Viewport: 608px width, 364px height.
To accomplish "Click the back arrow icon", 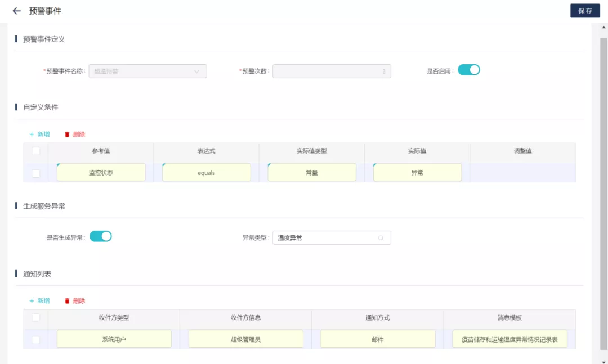I will [x=16, y=11].
